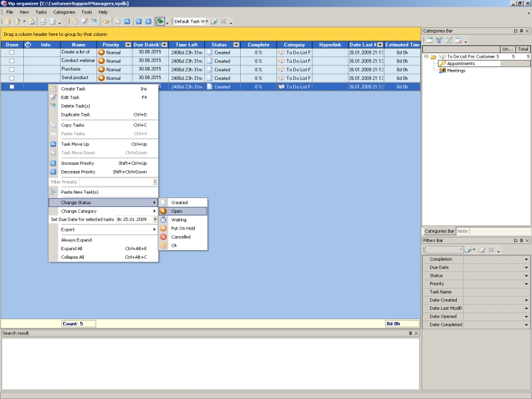Click the Cancelled status icon in the submenu
The image size is (532, 399).
point(164,237)
